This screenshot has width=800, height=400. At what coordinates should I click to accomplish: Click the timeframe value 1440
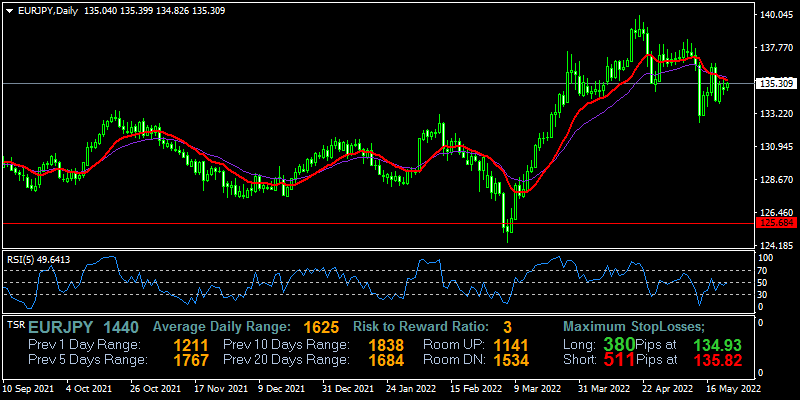point(120,327)
